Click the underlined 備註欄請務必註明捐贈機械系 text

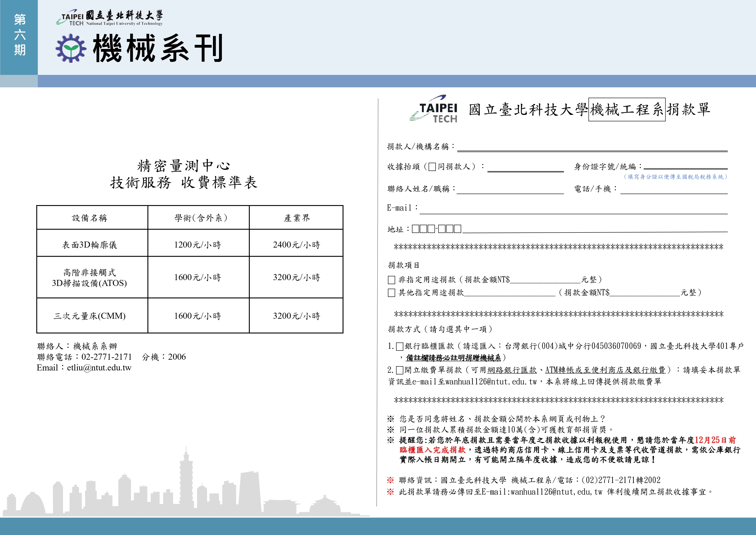(x=453, y=358)
